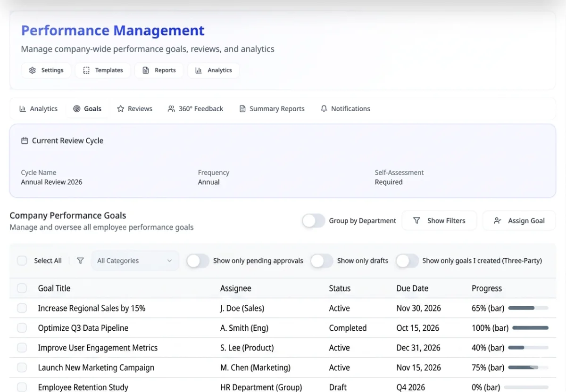Click the 100% progress bar
Image resolution: width=566 pixels, height=392 pixels.
click(531, 328)
